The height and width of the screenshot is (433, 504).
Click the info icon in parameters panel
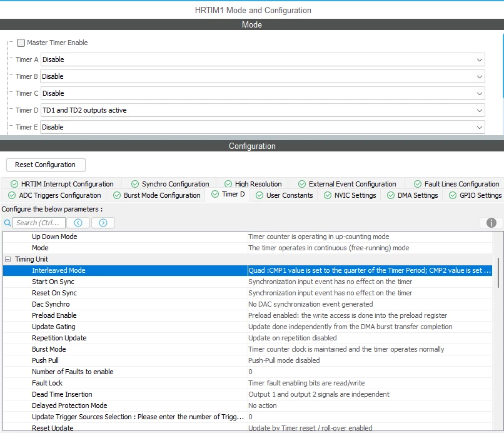(491, 223)
